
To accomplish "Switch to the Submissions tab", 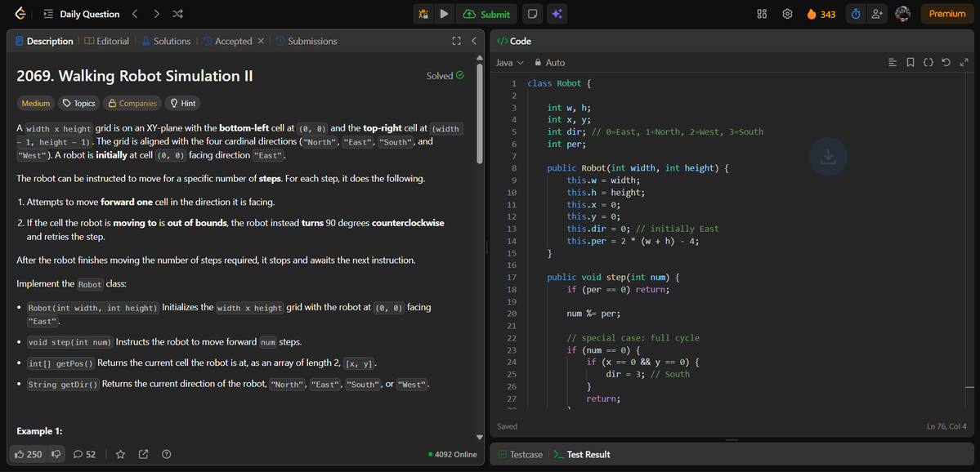I will (x=307, y=41).
